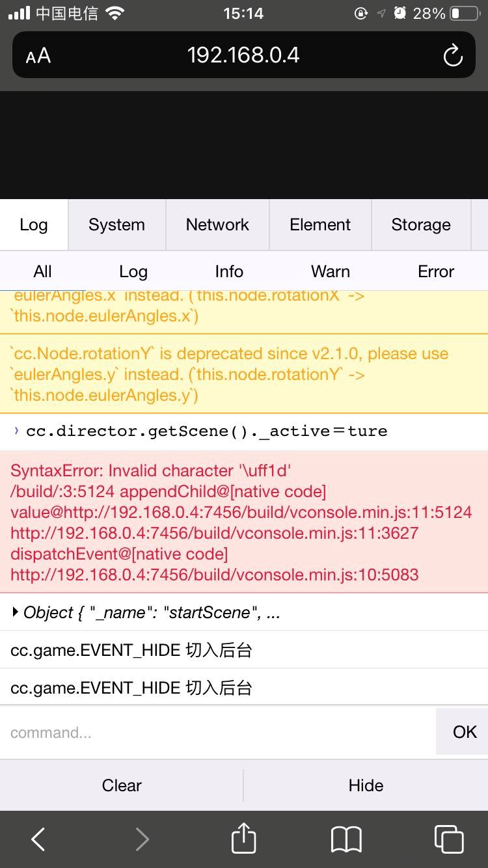Select the Log tab in vConsole
The image size is (488, 868).
click(x=34, y=224)
